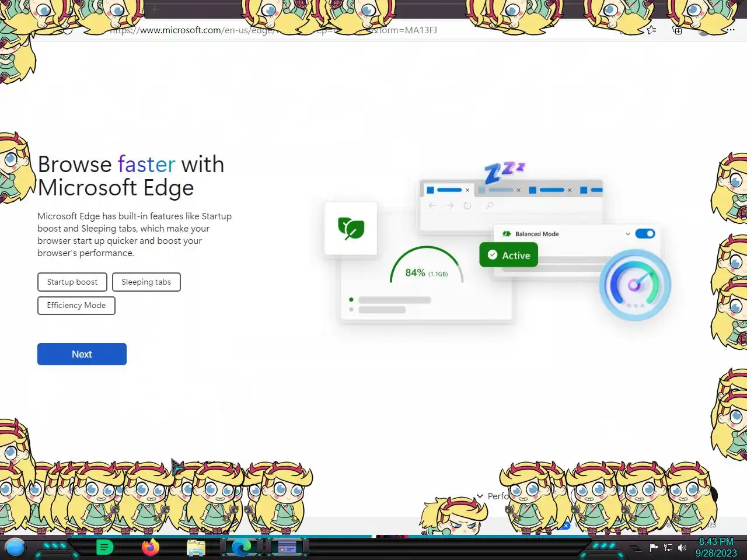747x560 pixels.
Task: Open the Edge collections icon
Action: coord(678,30)
